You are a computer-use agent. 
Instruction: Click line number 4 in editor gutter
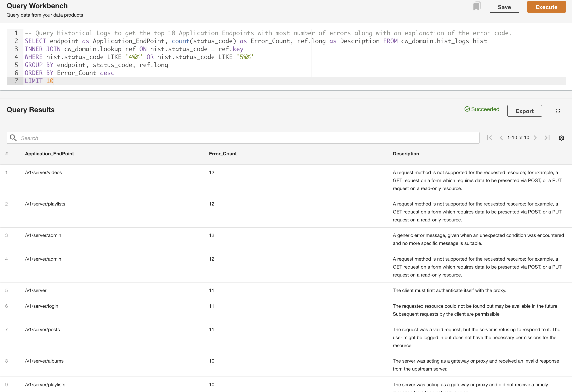(16, 57)
